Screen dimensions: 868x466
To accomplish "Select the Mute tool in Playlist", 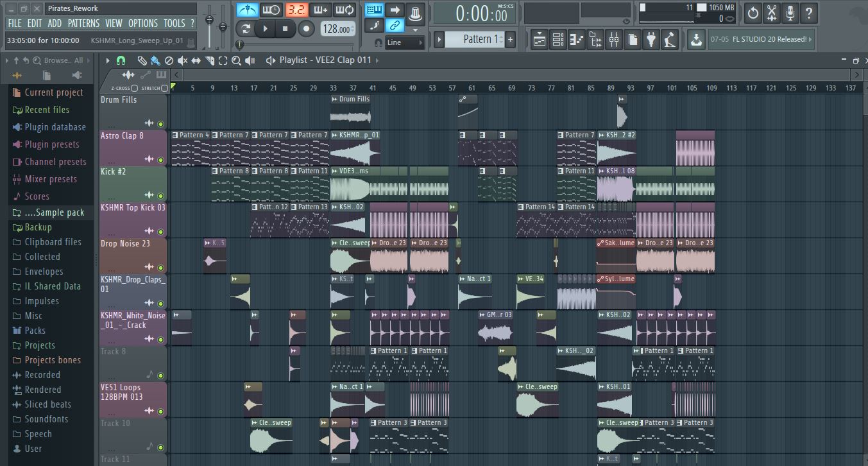I will coord(182,60).
